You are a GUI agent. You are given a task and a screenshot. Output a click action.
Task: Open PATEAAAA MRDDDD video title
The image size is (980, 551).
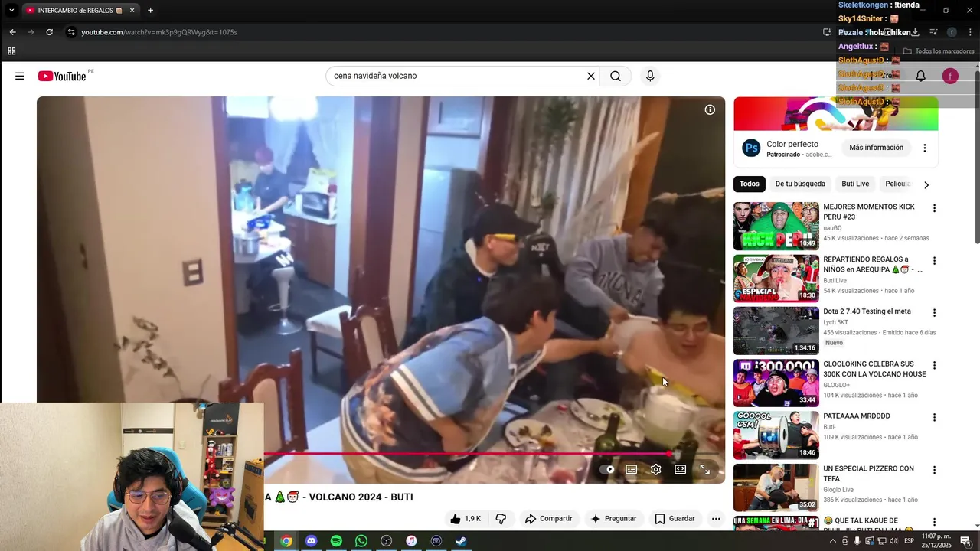857,416
